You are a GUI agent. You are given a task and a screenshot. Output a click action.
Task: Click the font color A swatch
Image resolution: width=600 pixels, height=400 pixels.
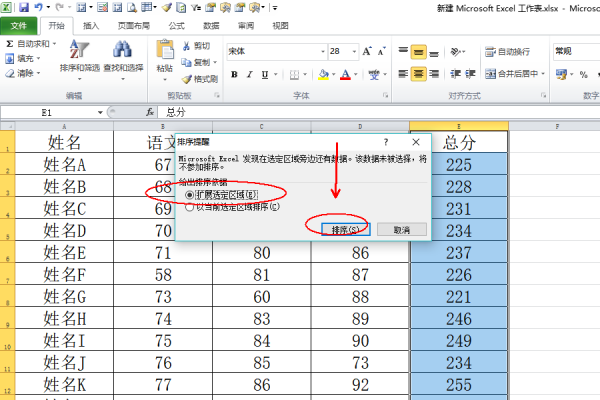coord(347,73)
